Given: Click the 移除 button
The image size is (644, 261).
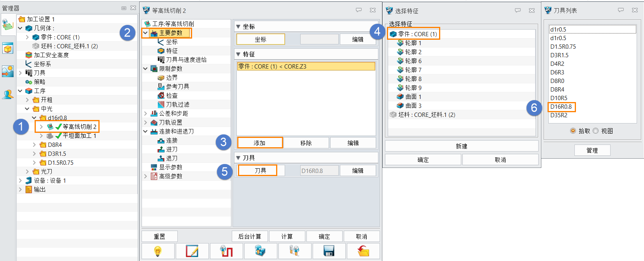Looking at the screenshot, I should coord(306,143).
